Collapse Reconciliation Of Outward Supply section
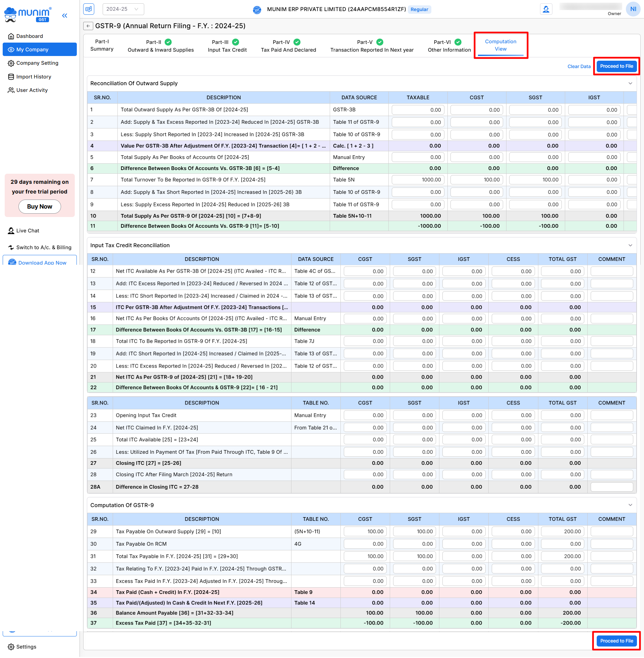Viewport: 644px width, 658px height. pyautogui.click(x=630, y=84)
